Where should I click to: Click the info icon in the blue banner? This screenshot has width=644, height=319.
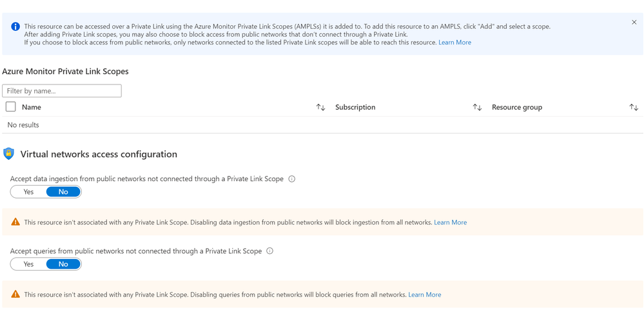pos(15,26)
